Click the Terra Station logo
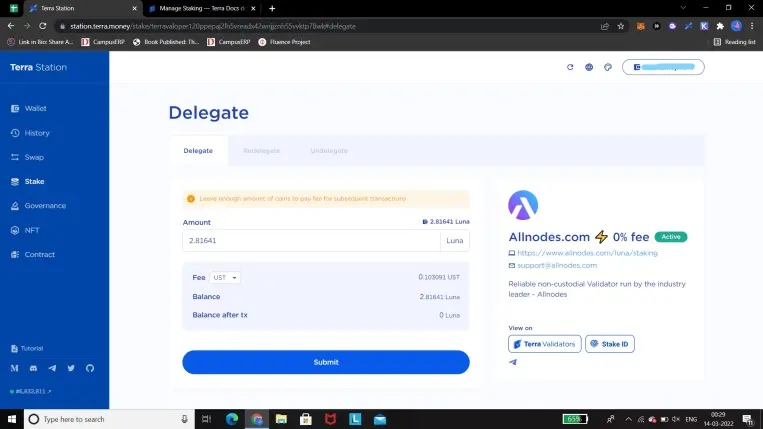The width and height of the screenshot is (763, 429). point(38,67)
